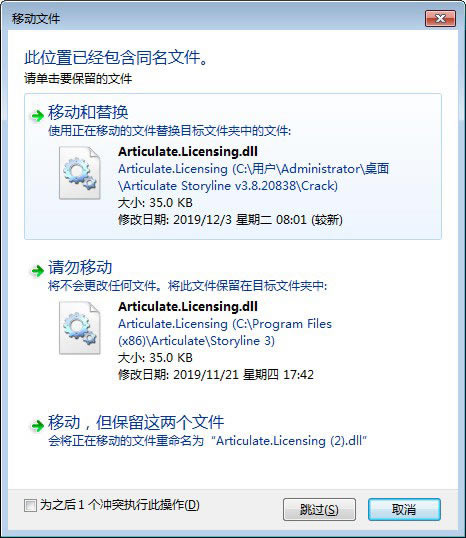Viewport: 466px width, 538px height.
Task: Click the Crack folder source path text
Action: pos(253,177)
